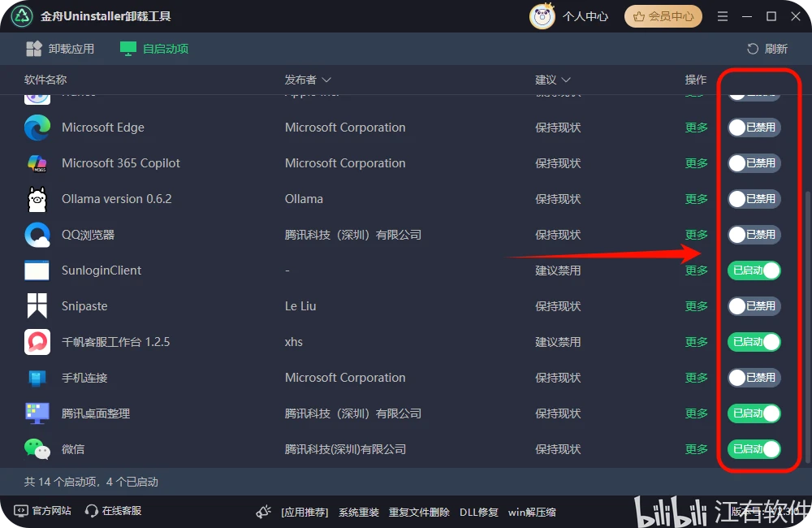Select the Ollama version 0.6.2 name
This screenshot has width=812, height=528.
116,199
